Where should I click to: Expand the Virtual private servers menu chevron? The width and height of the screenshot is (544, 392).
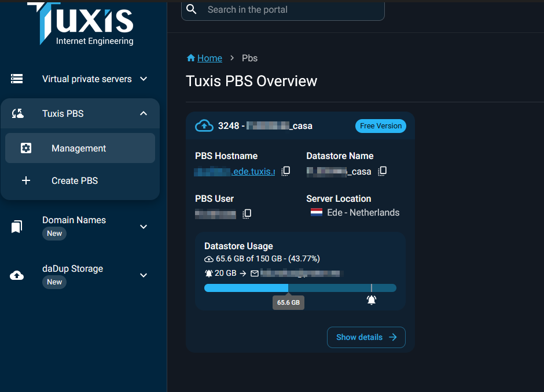(144, 79)
